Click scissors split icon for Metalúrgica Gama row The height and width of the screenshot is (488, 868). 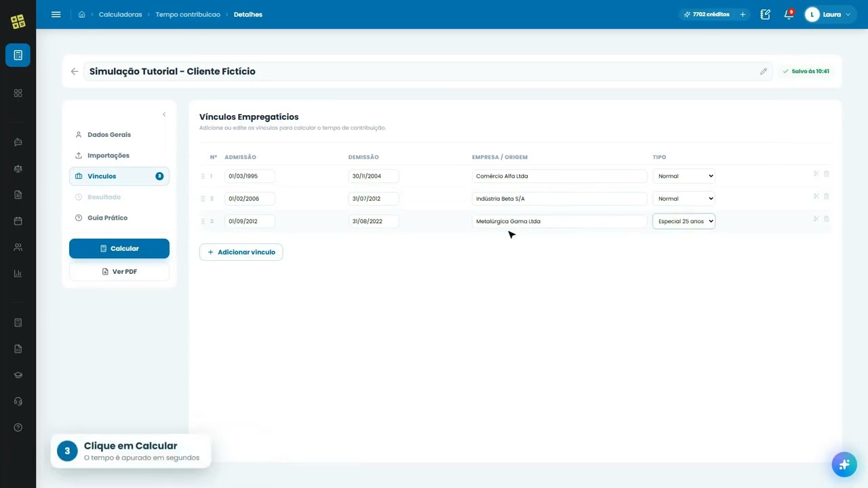816,219
